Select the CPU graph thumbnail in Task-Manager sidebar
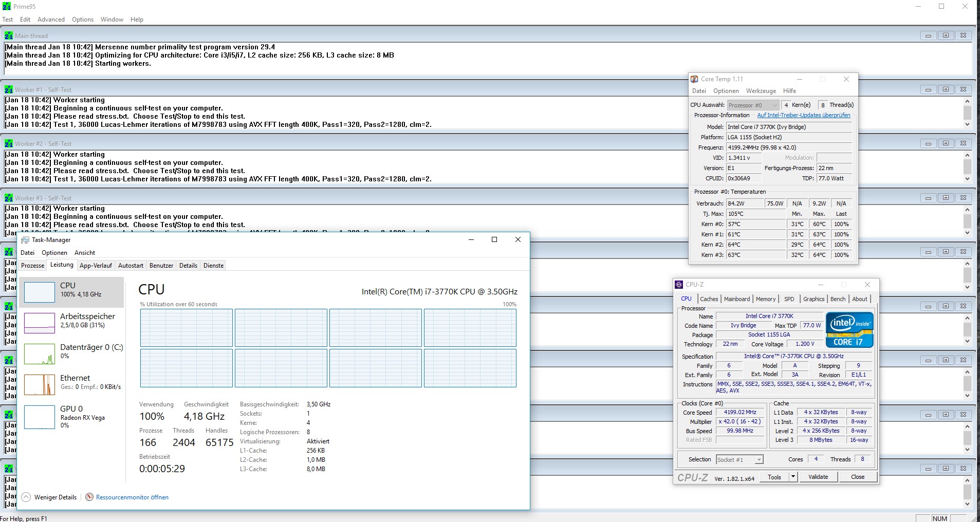The image size is (980, 522). 40,292
